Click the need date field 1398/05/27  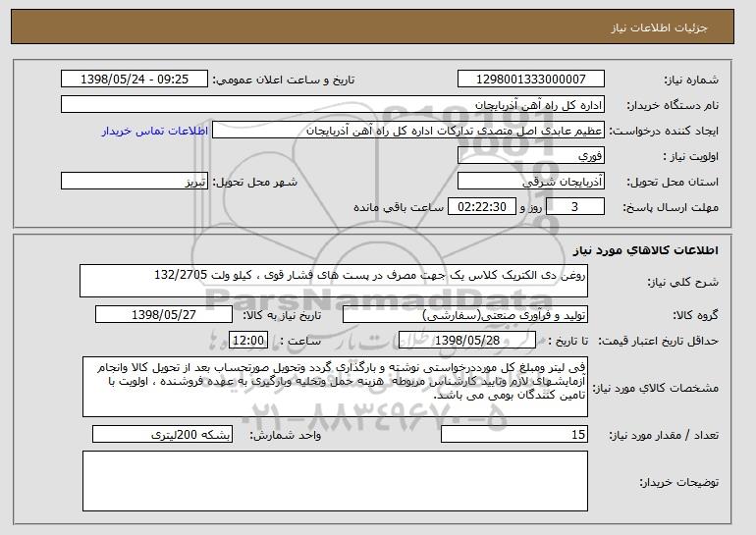pos(164,315)
